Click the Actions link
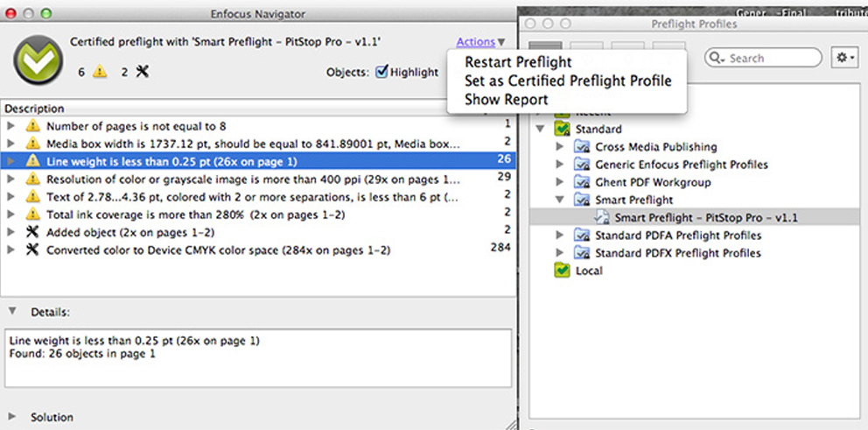Image resolution: width=868 pixels, height=430 pixels. tap(475, 42)
